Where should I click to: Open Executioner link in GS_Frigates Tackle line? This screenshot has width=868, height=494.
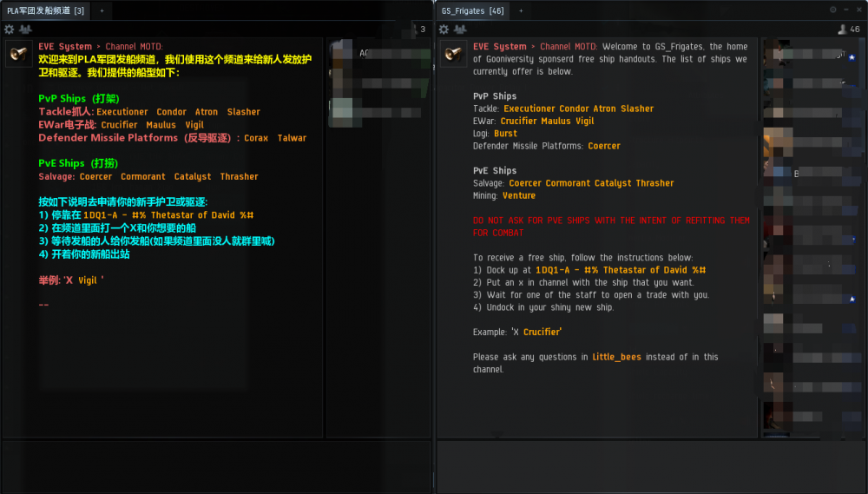[529, 109]
